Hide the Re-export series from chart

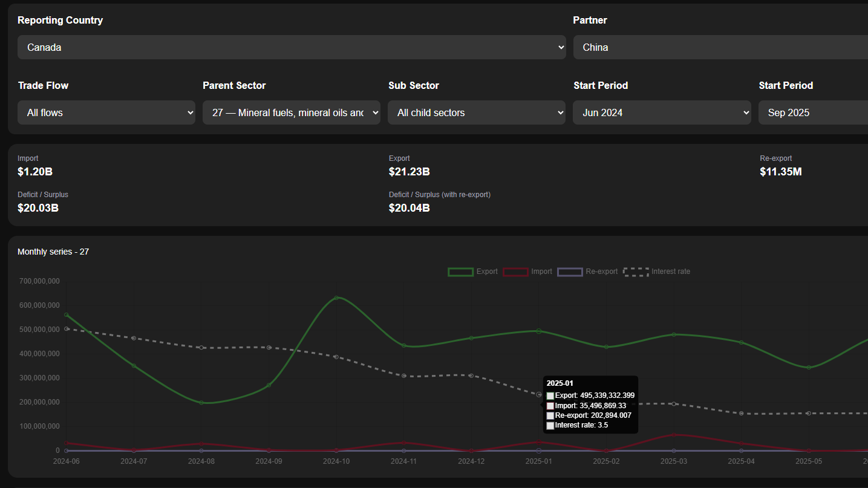pos(585,271)
